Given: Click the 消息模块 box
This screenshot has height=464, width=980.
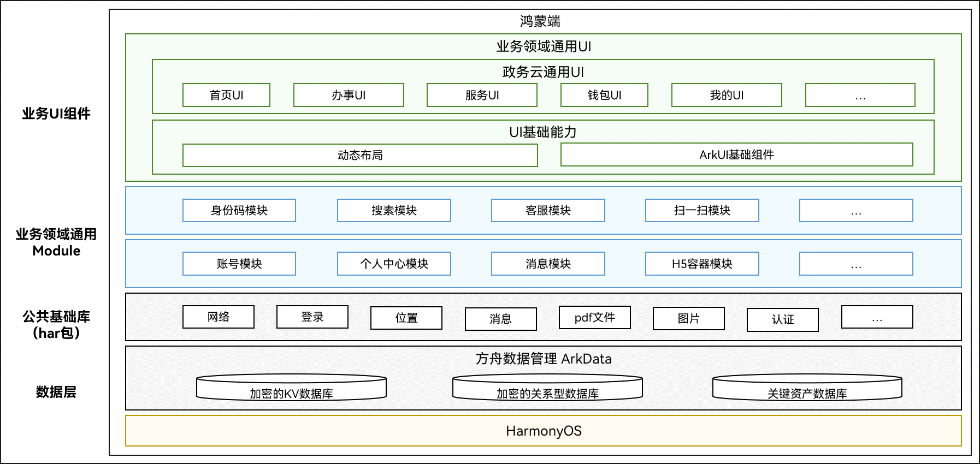Looking at the screenshot, I should (548, 264).
